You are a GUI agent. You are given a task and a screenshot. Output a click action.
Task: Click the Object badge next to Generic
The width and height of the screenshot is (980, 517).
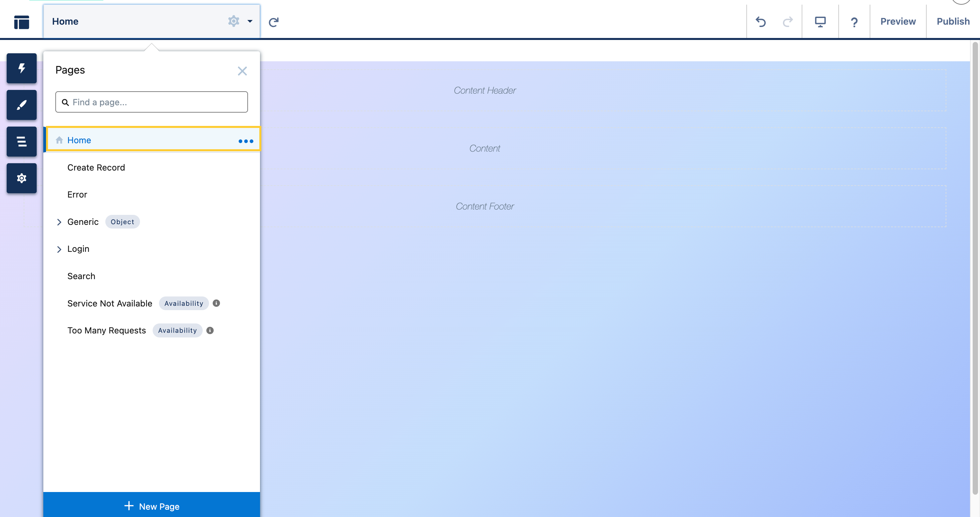pos(123,222)
